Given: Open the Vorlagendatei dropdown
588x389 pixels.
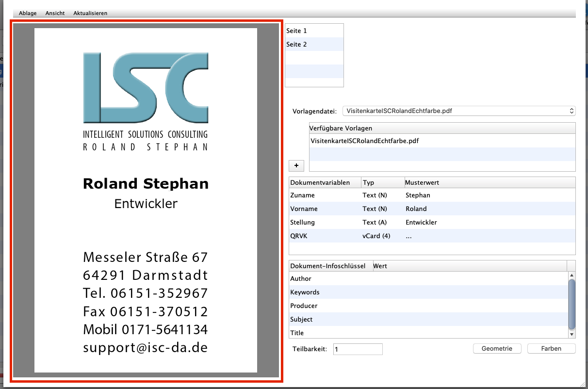Looking at the screenshot, I should 459,111.
